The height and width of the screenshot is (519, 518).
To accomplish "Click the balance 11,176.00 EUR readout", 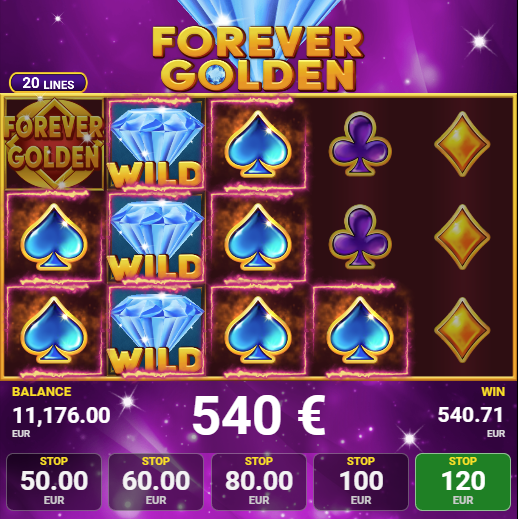I will [x=61, y=415].
